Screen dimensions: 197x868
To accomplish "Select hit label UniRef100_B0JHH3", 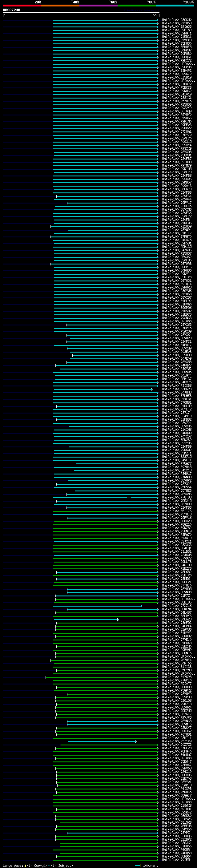I will (x=177, y=393).
